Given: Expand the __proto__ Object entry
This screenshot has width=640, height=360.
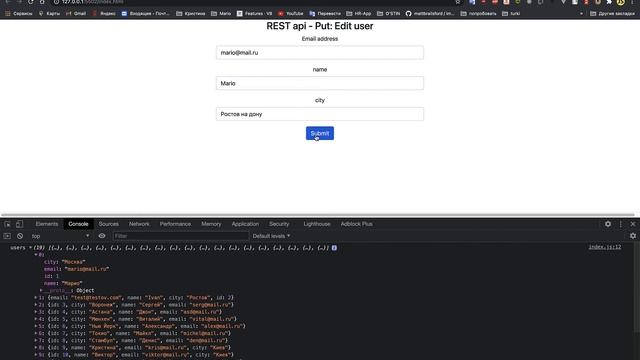Looking at the screenshot, I should point(41,291).
